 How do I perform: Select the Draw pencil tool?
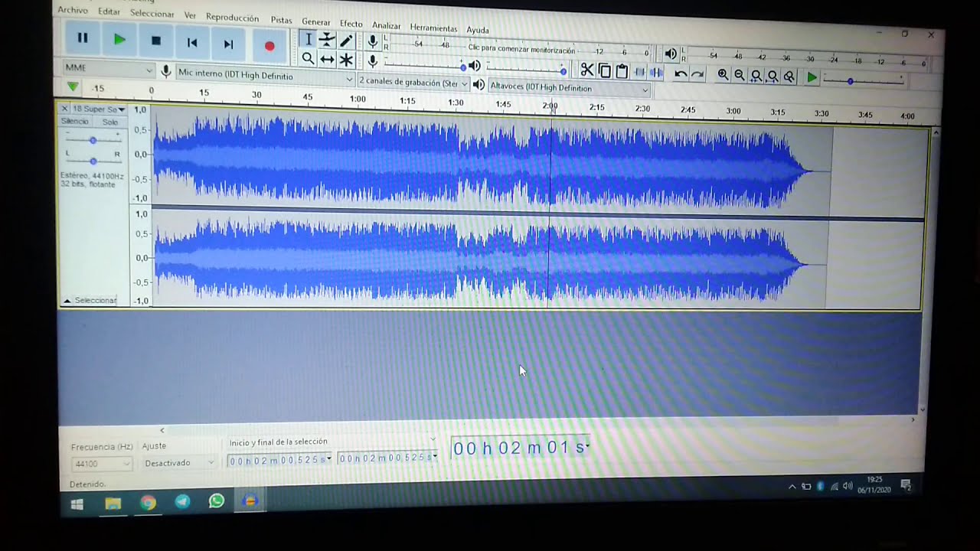[x=346, y=41]
